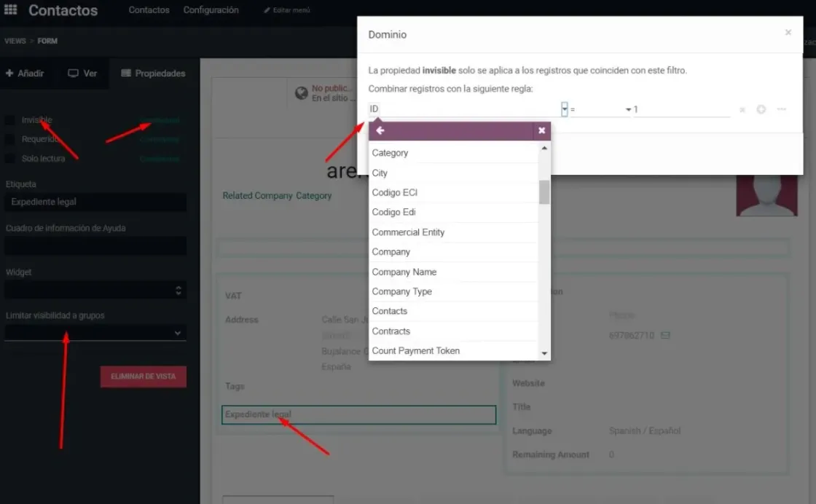This screenshot has width=816, height=504.
Task: Switch to the Propiedades tab
Action: (153, 74)
